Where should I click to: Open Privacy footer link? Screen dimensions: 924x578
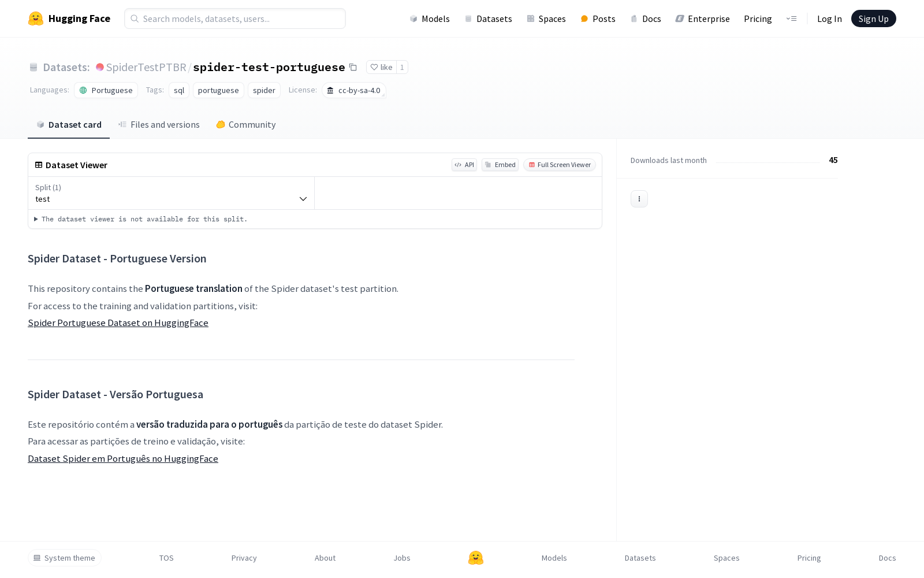[x=244, y=558]
